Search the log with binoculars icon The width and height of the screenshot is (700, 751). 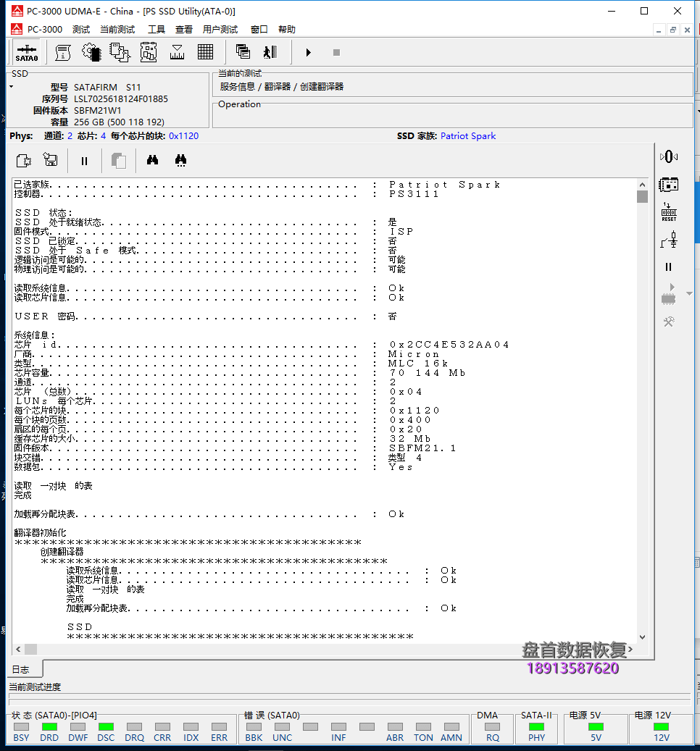pyautogui.click(x=152, y=160)
